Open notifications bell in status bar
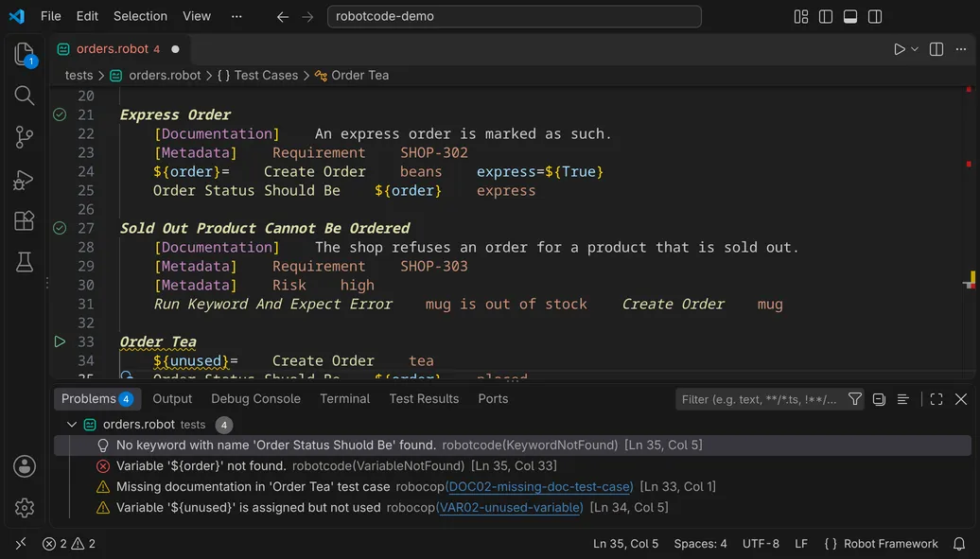The height and width of the screenshot is (559, 980). [959, 544]
